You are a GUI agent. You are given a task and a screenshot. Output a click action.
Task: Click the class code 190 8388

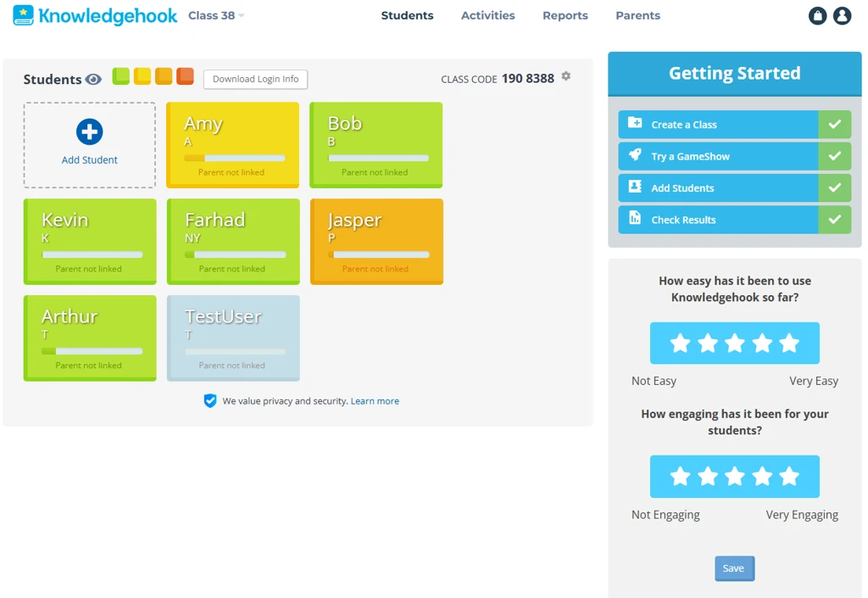[x=527, y=79]
